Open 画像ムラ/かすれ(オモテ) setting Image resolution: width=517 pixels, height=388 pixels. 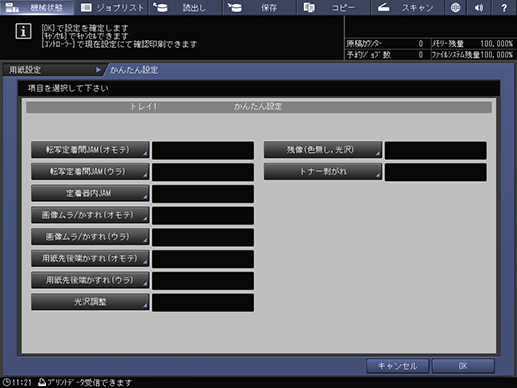click(90, 215)
